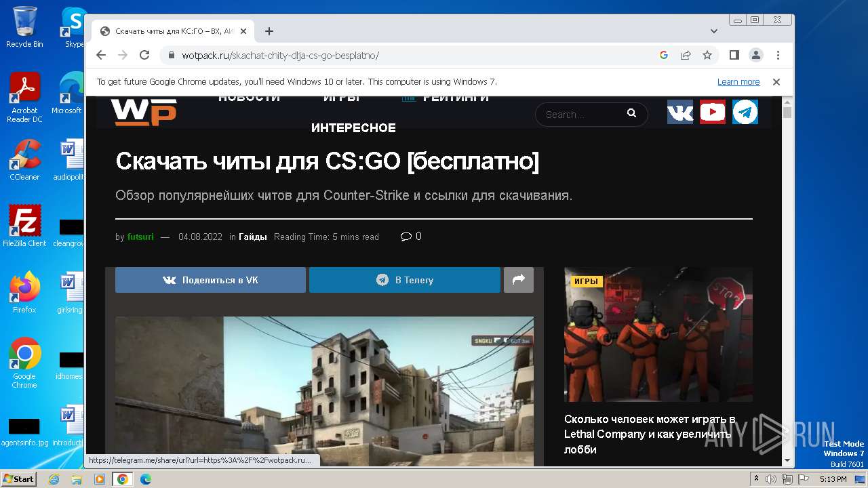868x488 pixels.
Task: Open Acrobat Reader DC desktop icon
Action: tap(24, 98)
